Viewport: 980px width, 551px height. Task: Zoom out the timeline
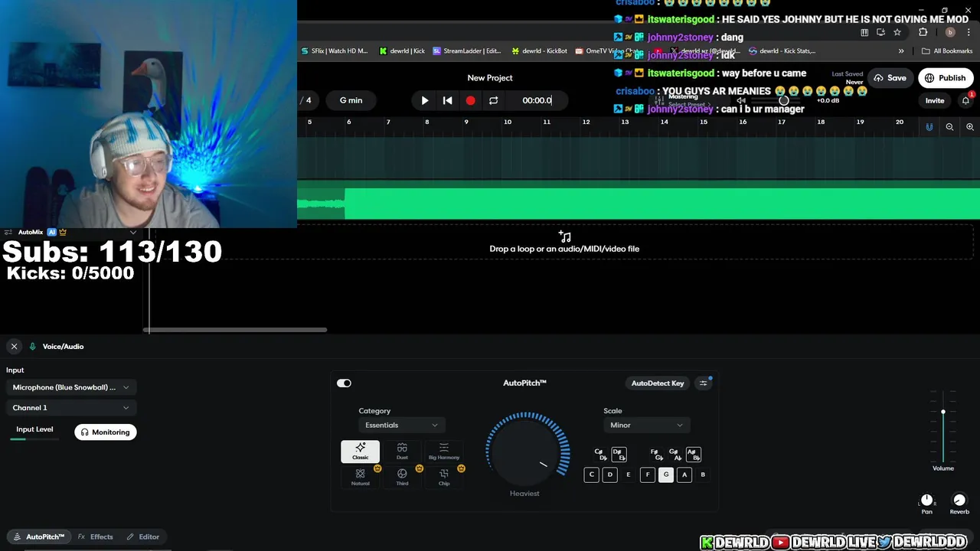tap(949, 127)
